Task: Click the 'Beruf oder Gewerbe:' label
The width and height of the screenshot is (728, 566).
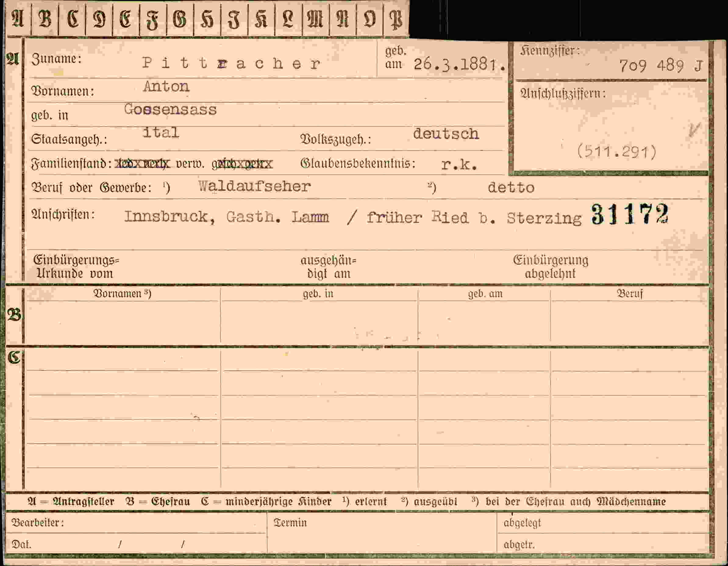Action: [92, 188]
